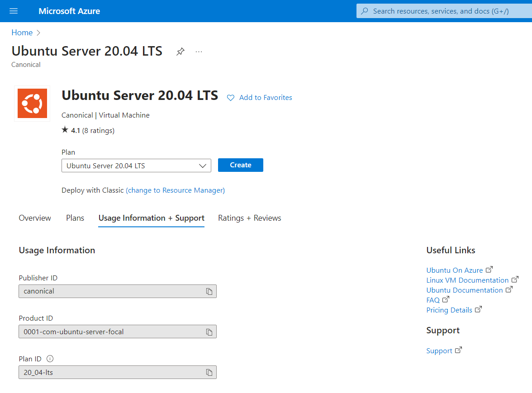Click the Product ID field value
Viewport: 532px width, 393px height.
click(x=118, y=331)
